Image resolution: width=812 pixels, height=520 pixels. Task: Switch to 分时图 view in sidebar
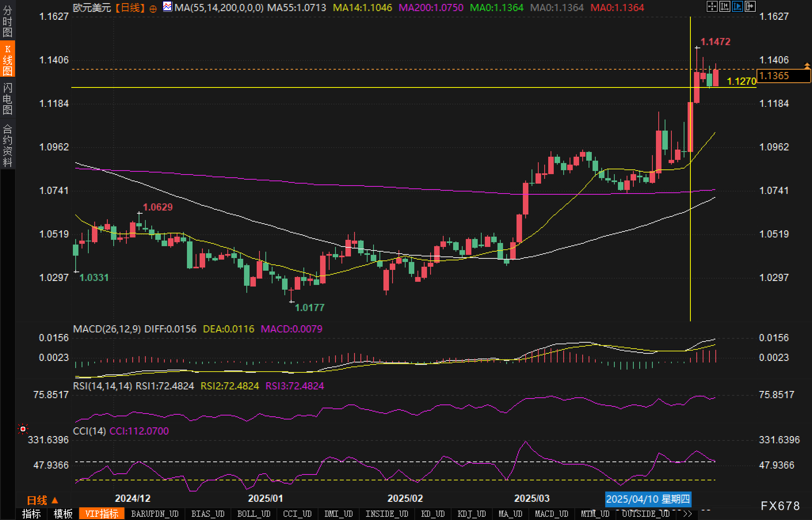coord(8,22)
